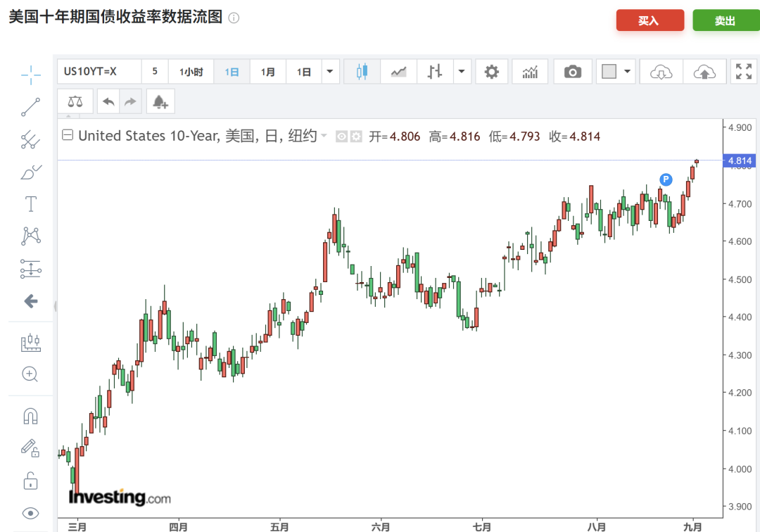This screenshot has height=532, width=760.
Task: Open the interval dropdown arrow
Action: pyautogui.click(x=330, y=72)
